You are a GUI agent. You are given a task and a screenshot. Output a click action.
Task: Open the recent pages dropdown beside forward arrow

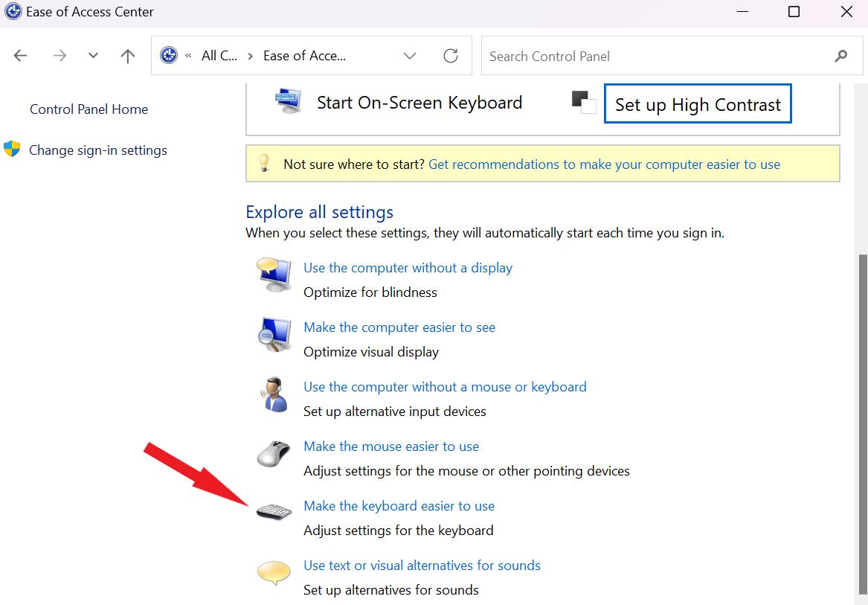[x=92, y=55]
